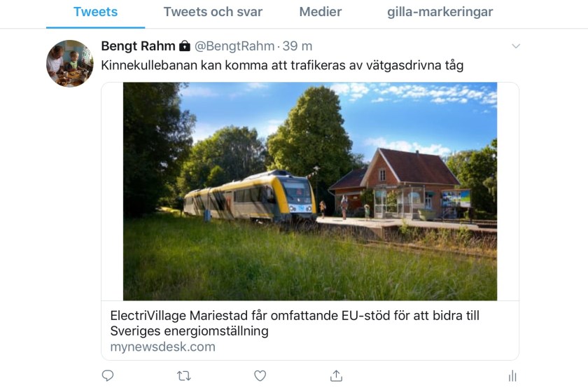588x388 pixels.
Task: Reply to Bengt Rahm's tweet
Action: click(108, 376)
